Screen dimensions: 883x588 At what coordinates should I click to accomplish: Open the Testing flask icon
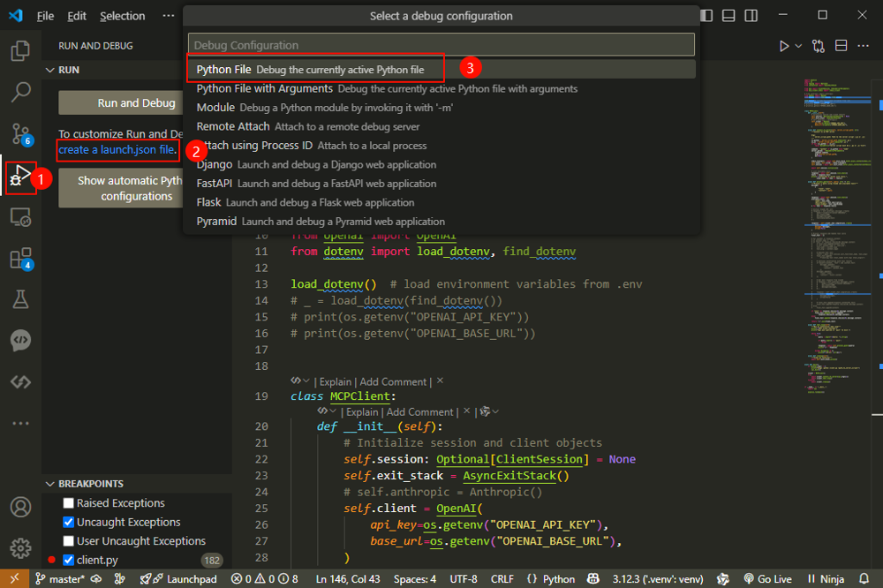(x=19, y=300)
